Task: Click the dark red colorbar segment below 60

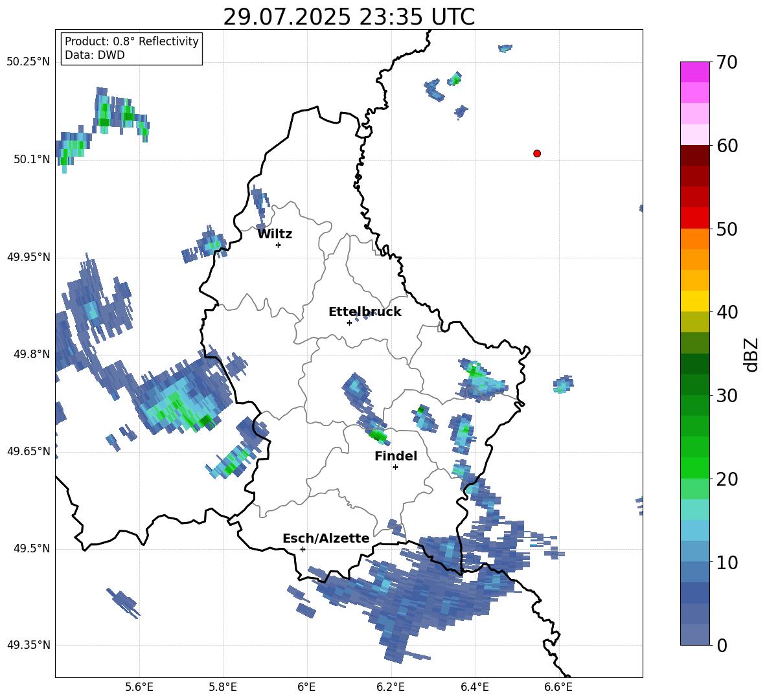Action: tap(694, 155)
